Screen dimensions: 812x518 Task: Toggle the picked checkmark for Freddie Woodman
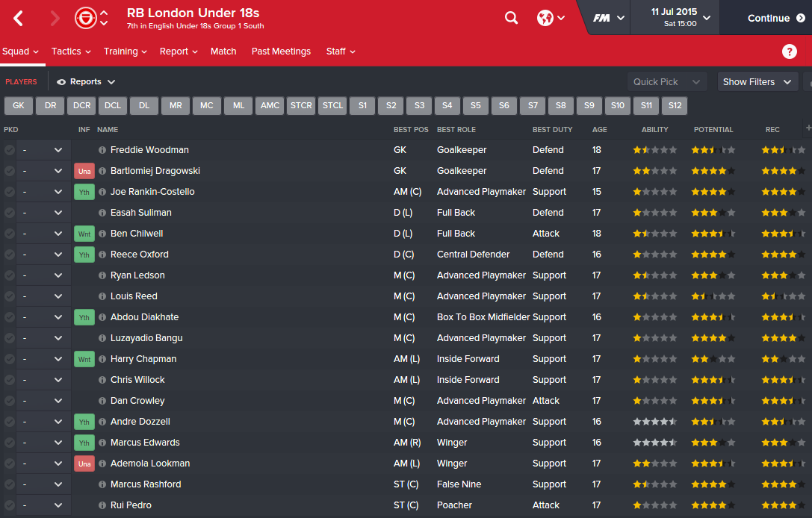tap(9, 150)
